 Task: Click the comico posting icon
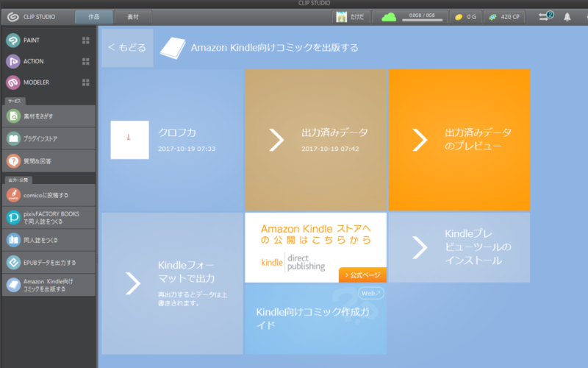pyautogui.click(x=13, y=195)
